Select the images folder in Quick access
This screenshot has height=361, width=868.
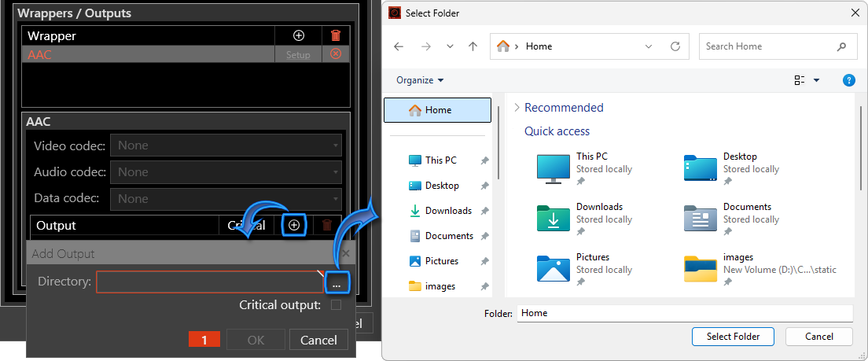point(761,270)
